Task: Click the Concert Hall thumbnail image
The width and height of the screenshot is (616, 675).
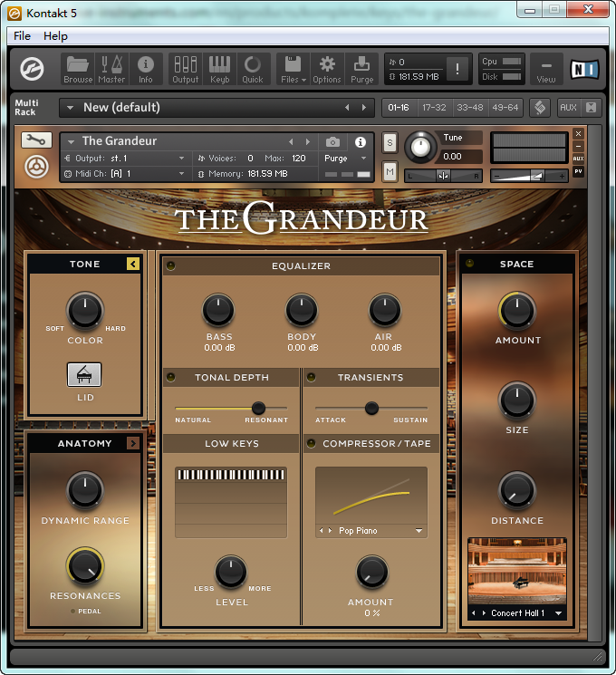Action: [x=516, y=572]
